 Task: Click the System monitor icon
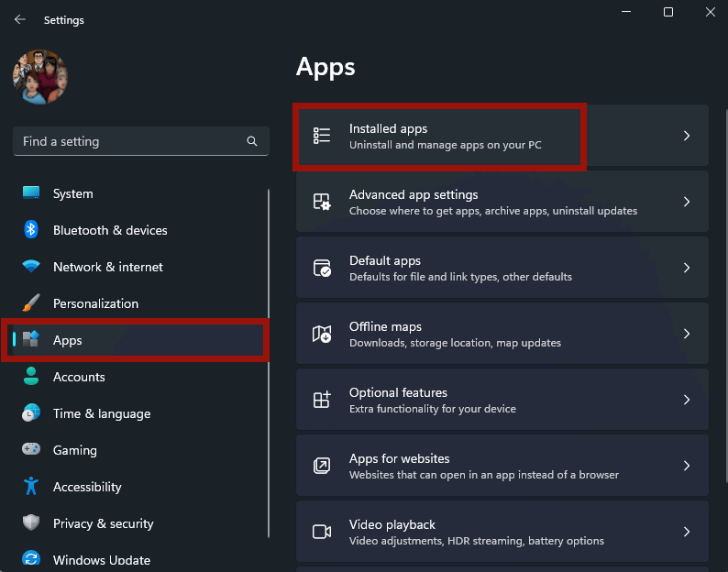point(31,193)
